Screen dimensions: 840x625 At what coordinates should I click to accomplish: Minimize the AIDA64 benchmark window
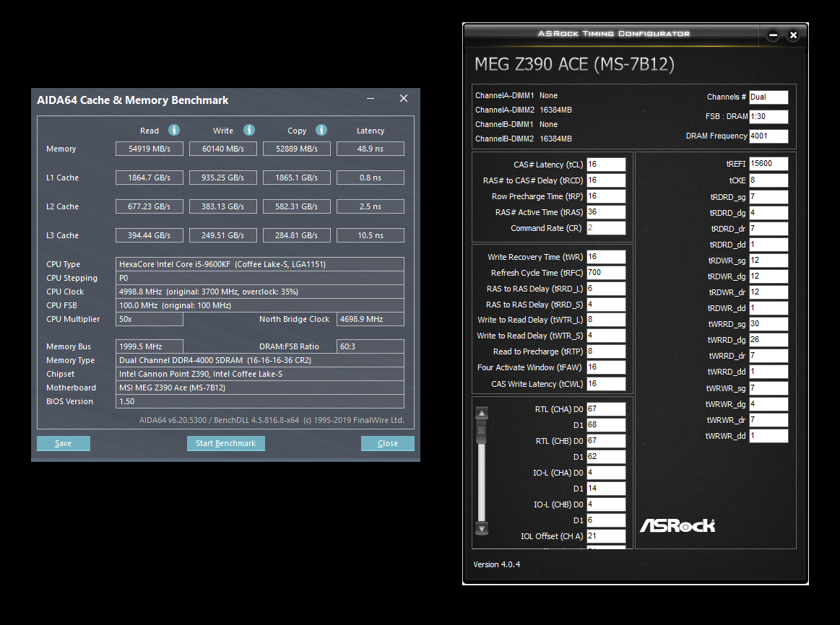coord(371,98)
